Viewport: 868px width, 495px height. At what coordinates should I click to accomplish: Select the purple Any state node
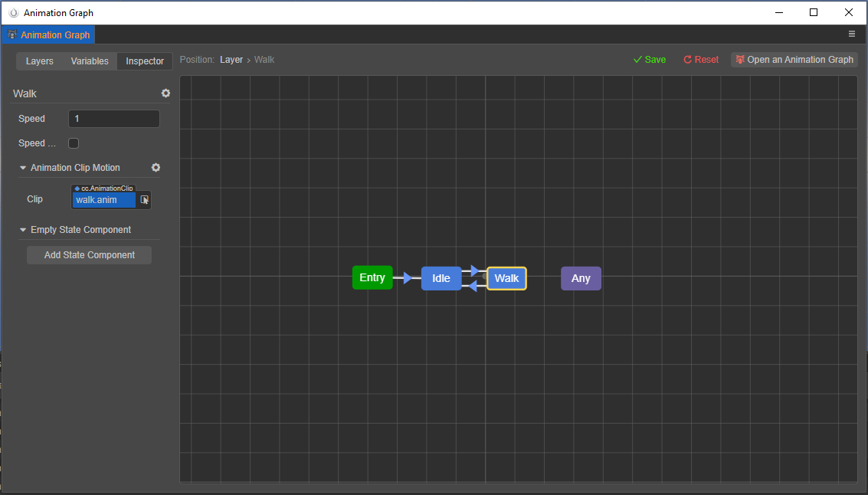click(x=581, y=278)
